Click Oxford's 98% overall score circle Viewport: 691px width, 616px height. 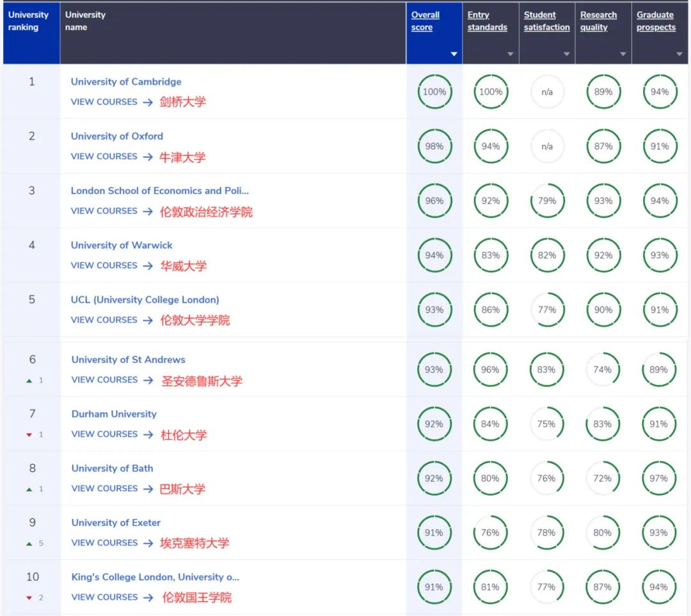click(434, 146)
